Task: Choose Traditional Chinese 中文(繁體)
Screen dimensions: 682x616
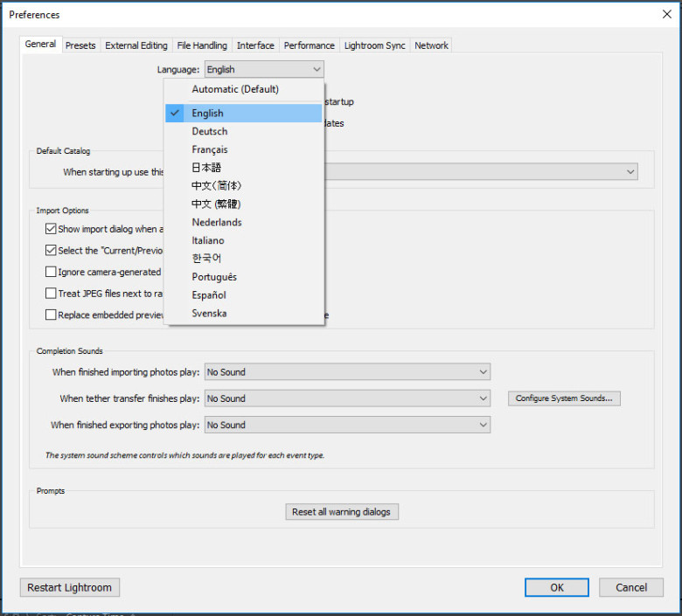Action: pyautogui.click(x=244, y=204)
